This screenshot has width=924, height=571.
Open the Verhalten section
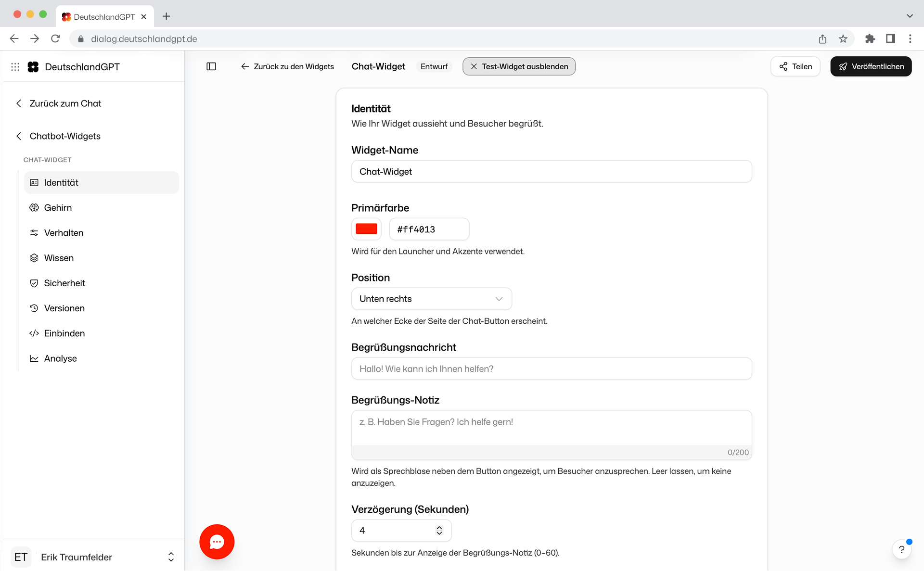[x=102, y=233]
